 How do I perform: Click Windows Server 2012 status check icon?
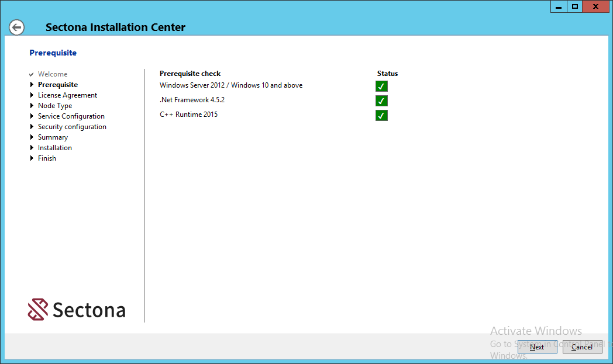(x=381, y=86)
